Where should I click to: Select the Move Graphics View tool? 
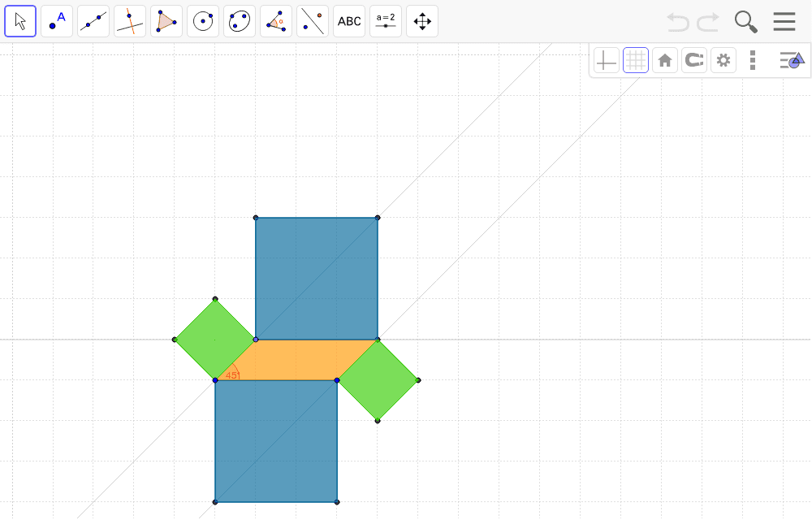[x=422, y=21]
